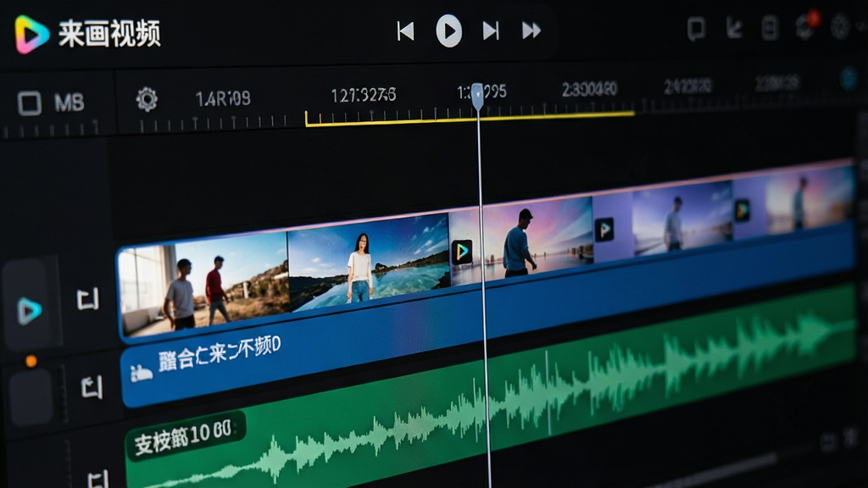This screenshot has width=868, height=488.
Task: Click the transition icon after woman clip
Action: 462,252
